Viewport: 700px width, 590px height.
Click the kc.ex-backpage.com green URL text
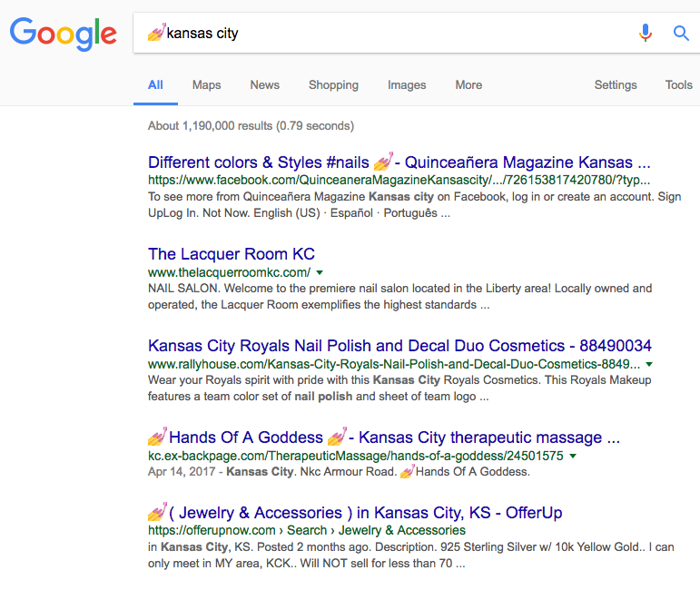point(355,456)
